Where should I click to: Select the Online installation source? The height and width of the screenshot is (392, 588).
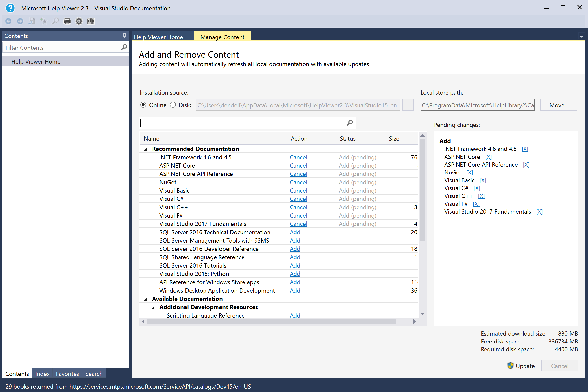point(143,105)
